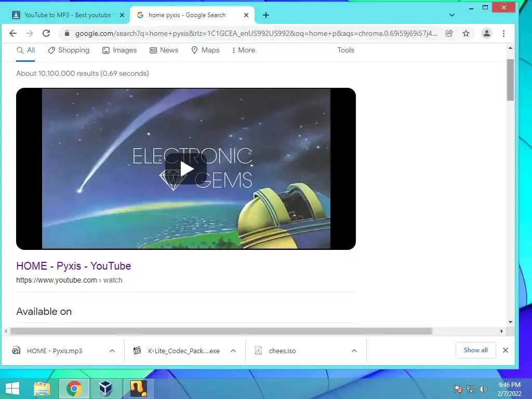Open VirtualBox from the taskbar
The image size is (532, 399).
106,389
